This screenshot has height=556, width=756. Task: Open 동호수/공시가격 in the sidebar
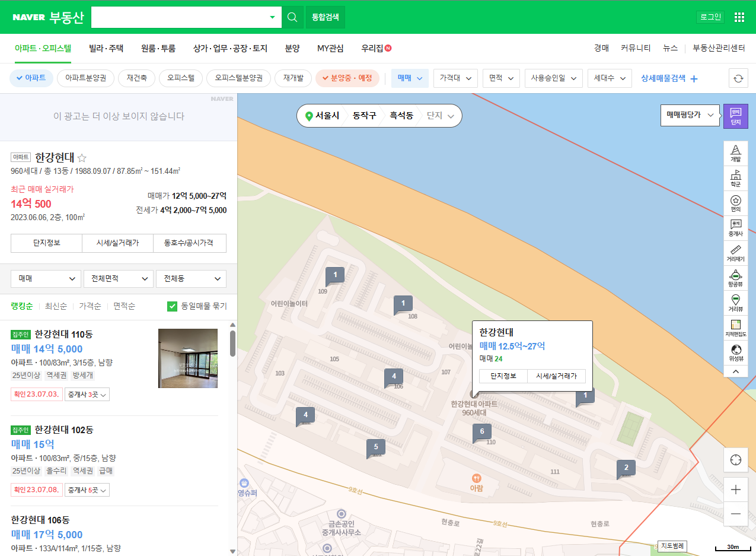tap(190, 243)
